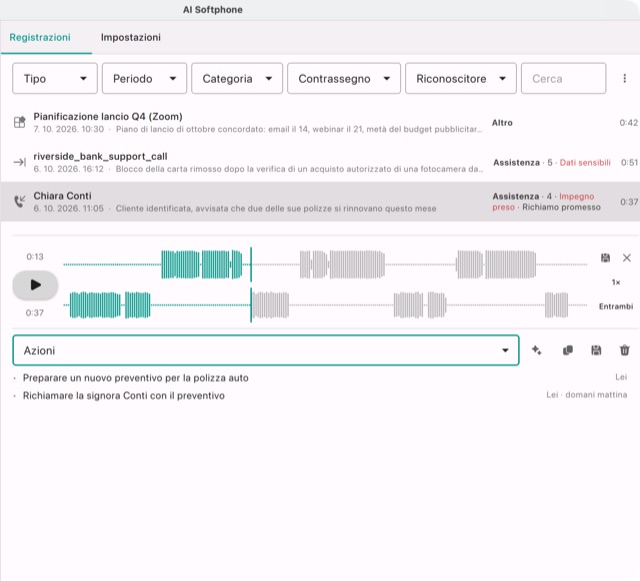
Task: Open the three-dot more options menu
Action: pos(624,78)
